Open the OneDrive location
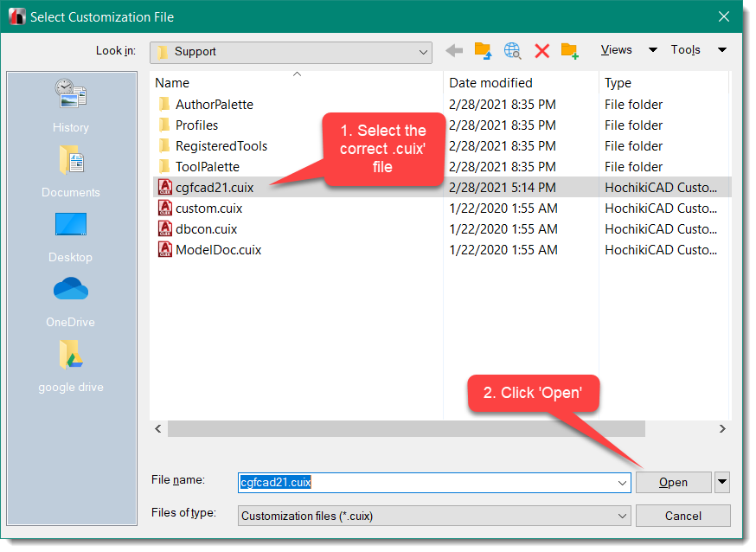756x552 pixels. [71, 302]
